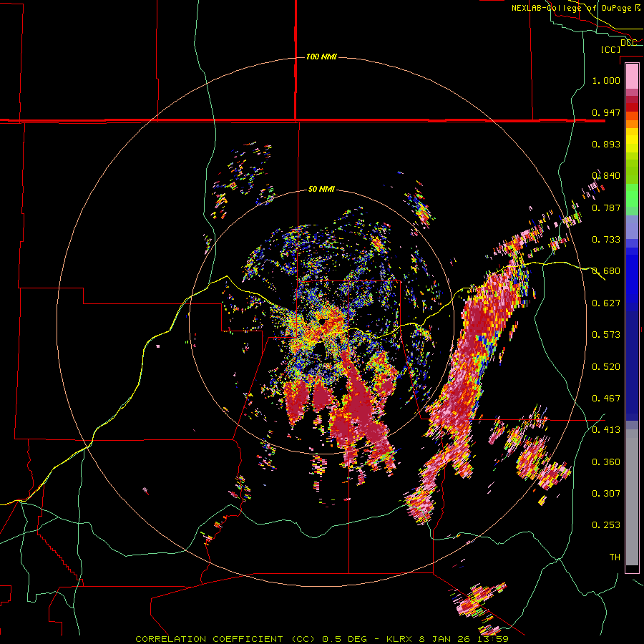
Task: Select the 0.840 scale value
Action: [606, 176]
